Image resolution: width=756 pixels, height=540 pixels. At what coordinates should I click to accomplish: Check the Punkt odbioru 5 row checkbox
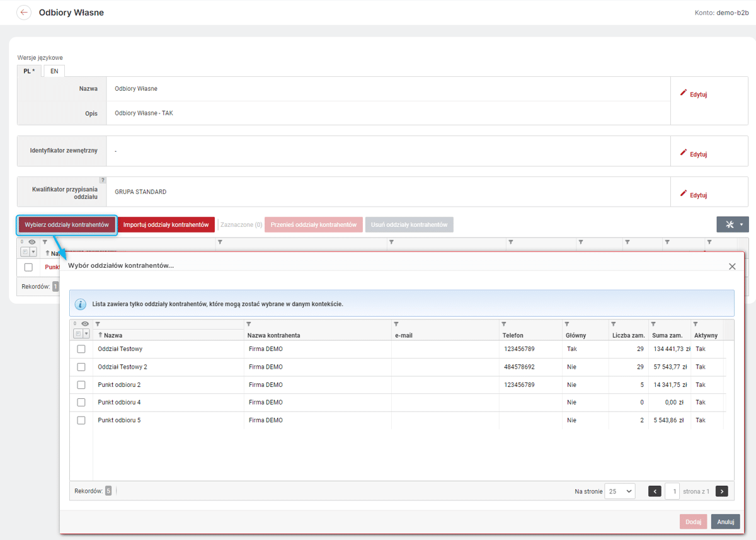(81, 420)
